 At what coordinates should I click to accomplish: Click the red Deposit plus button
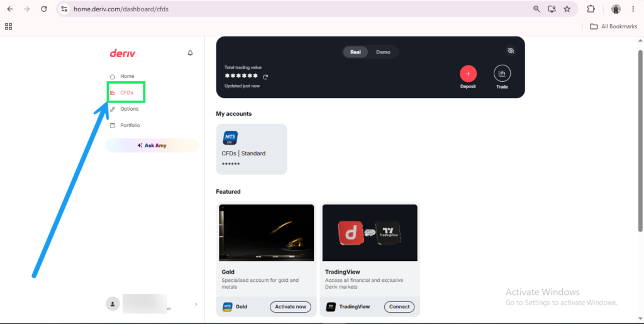468,74
